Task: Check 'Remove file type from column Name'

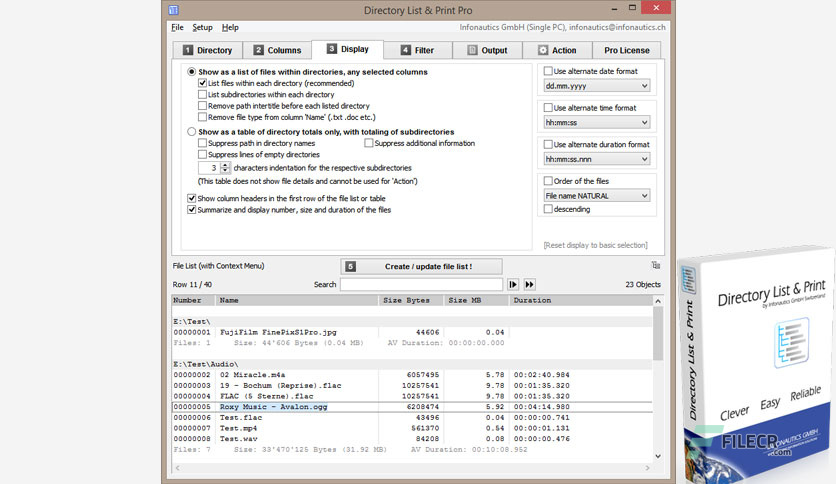Action: click(x=202, y=117)
